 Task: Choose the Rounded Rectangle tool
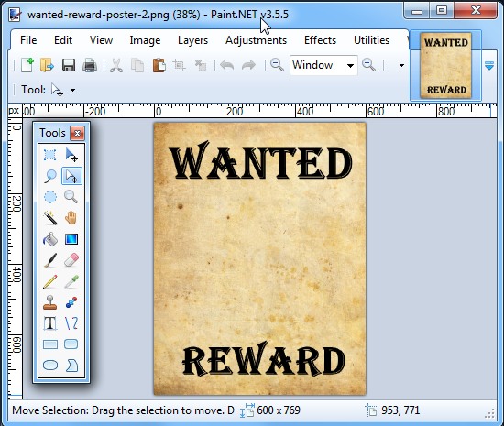point(71,344)
